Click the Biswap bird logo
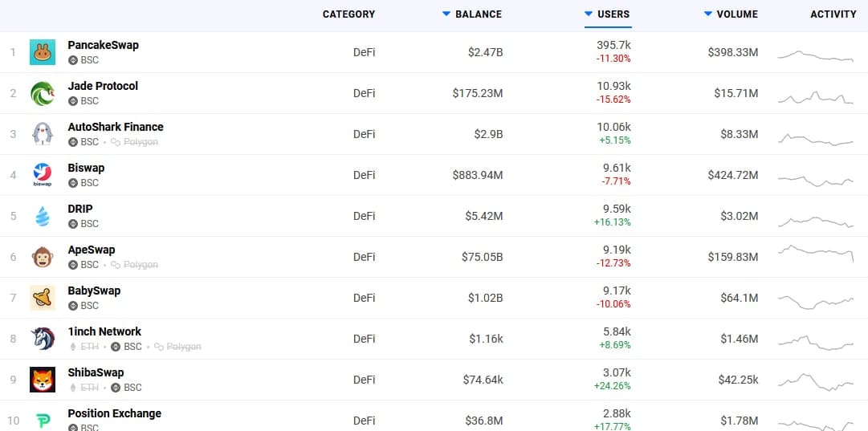This screenshot has height=431, width=868. (x=43, y=175)
